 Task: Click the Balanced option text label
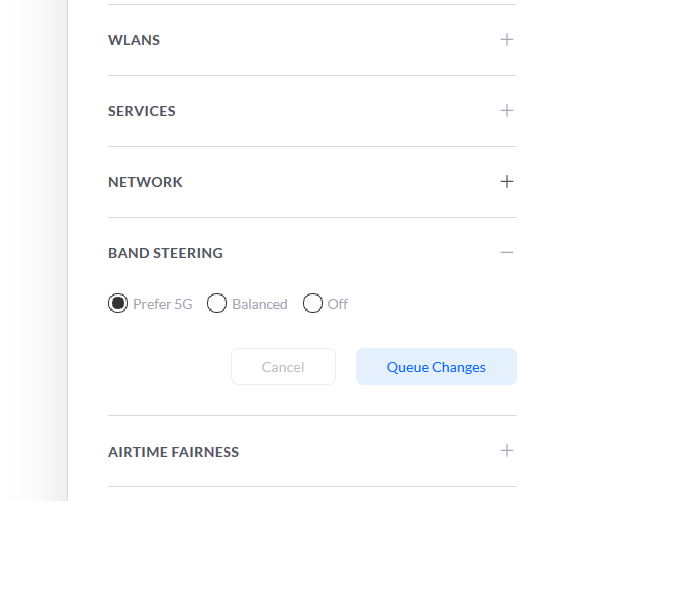pyautogui.click(x=260, y=304)
